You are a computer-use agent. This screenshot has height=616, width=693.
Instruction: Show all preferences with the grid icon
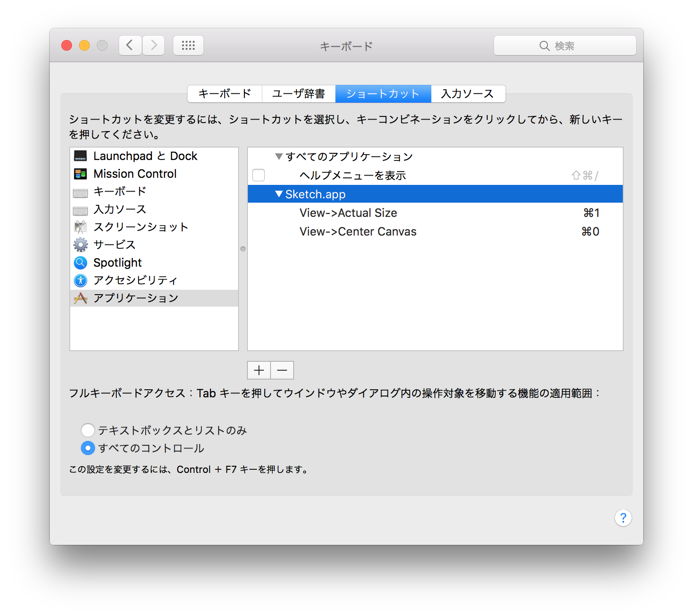188,45
